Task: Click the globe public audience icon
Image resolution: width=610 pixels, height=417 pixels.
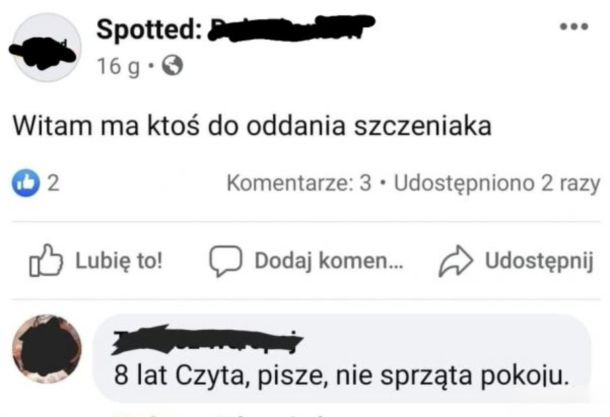Action: coord(172,68)
